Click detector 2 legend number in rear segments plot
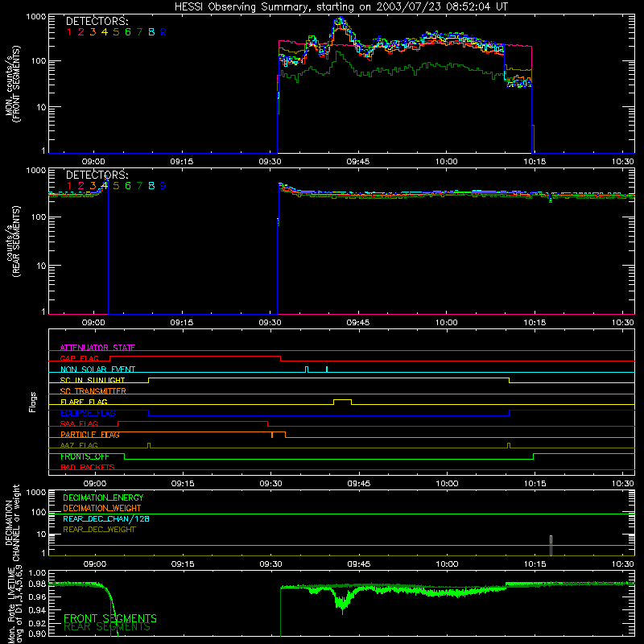 (81, 186)
